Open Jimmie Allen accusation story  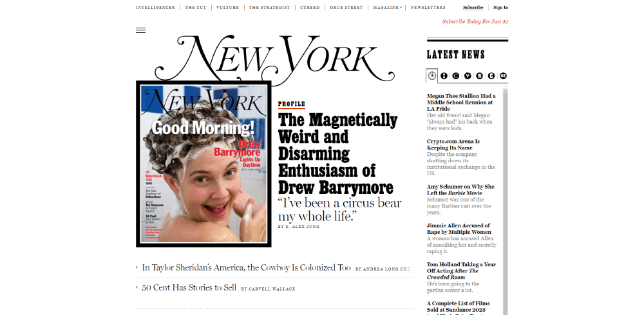pyautogui.click(x=459, y=229)
